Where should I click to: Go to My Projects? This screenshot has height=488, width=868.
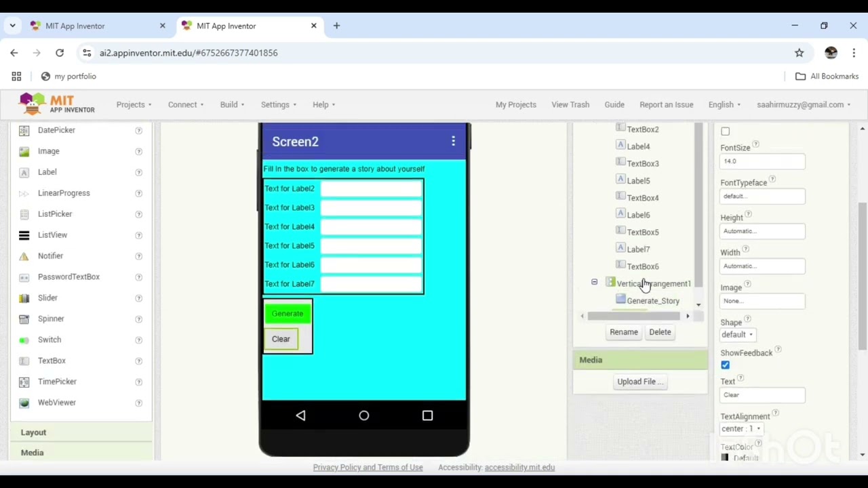(x=515, y=104)
